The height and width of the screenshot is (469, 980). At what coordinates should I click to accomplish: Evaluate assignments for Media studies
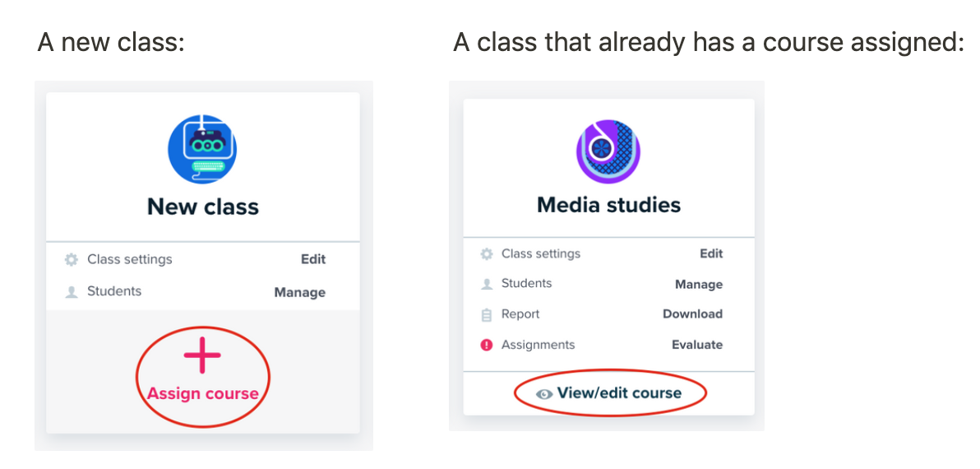(x=697, y=345)
